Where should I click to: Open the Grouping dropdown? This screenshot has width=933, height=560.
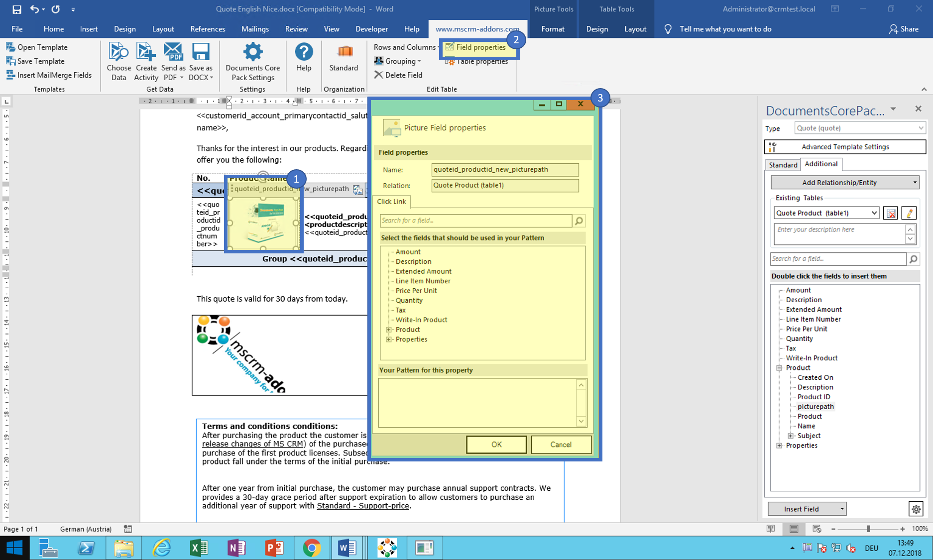pyautogui.click(x=398, y=61)
